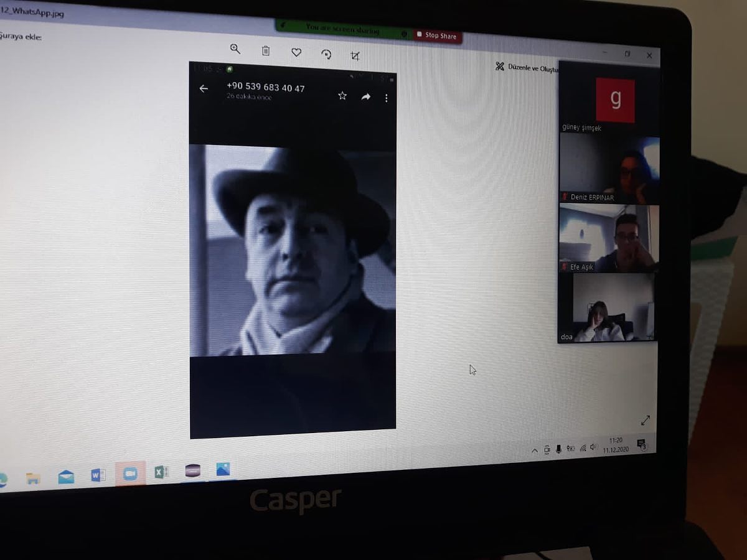
Task: Expand the hidden system tray icons chevron
Action: click(x=534, y=450)
